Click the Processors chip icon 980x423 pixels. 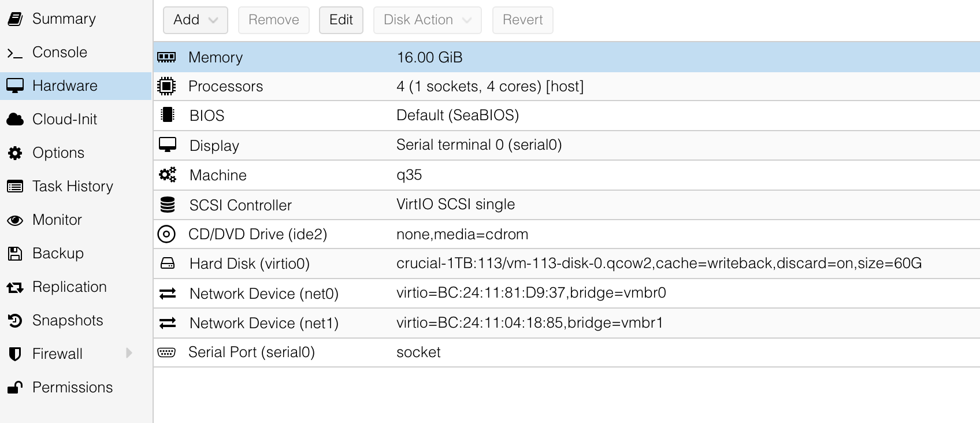click(x=166, y=86)
